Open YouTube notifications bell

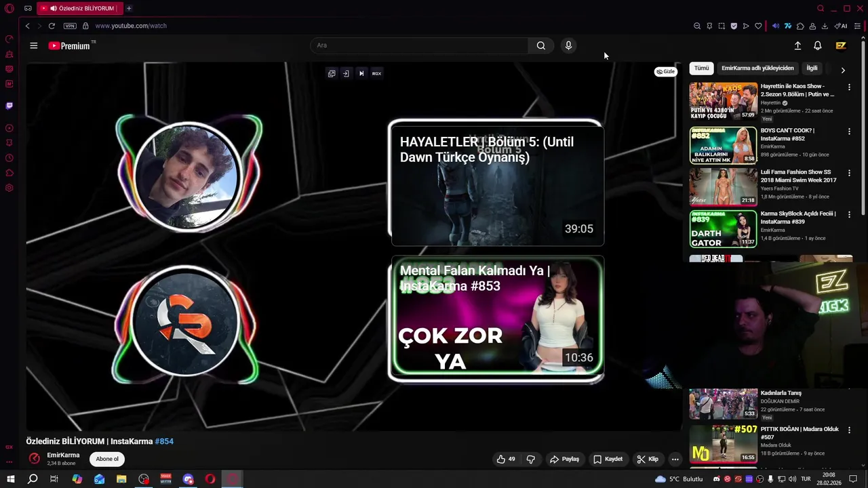click(818, 45)
